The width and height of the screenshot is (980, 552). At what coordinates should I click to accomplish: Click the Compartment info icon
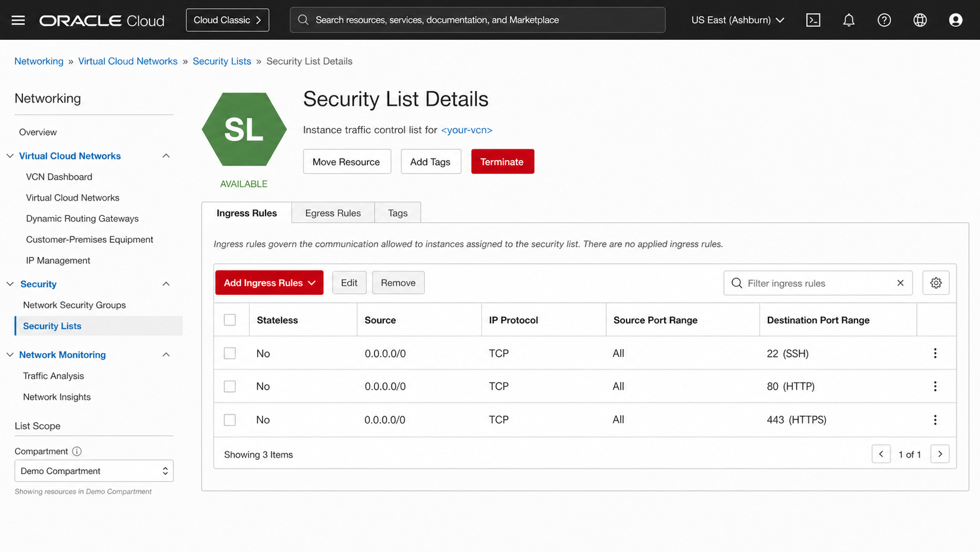coord(77,451)
